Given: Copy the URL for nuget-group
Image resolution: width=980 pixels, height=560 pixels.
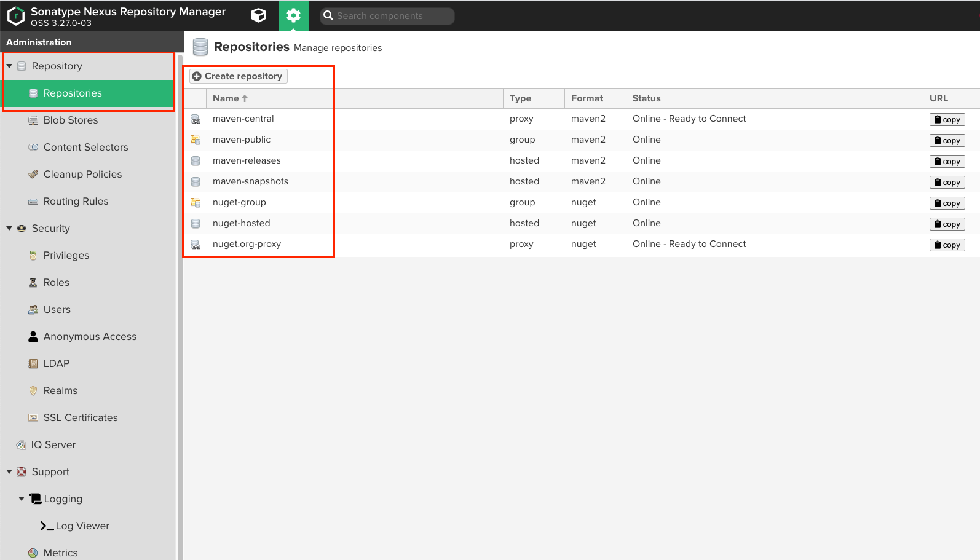Looking at the screenshot, I should click(947, 203).
